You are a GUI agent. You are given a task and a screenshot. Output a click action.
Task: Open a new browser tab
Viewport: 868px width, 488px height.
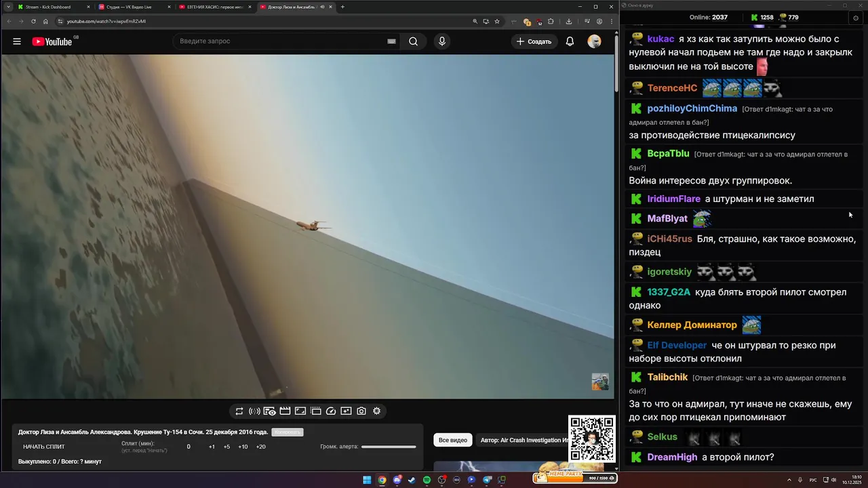(x=342, y=7)
